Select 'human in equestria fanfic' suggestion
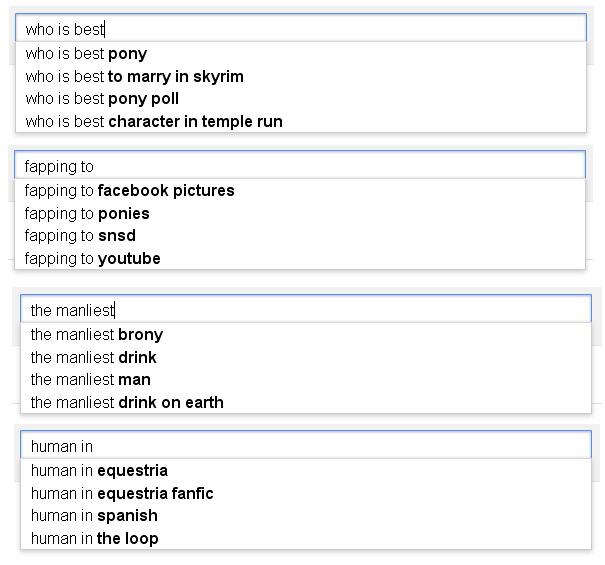This screenshot has width=605, height=565. (x=122, y=494)
